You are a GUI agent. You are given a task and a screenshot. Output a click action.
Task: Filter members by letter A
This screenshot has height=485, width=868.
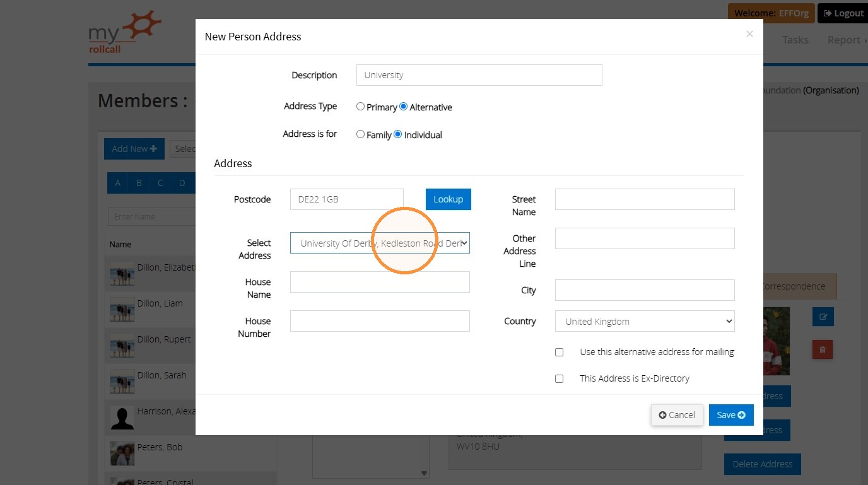click(118, 184)
